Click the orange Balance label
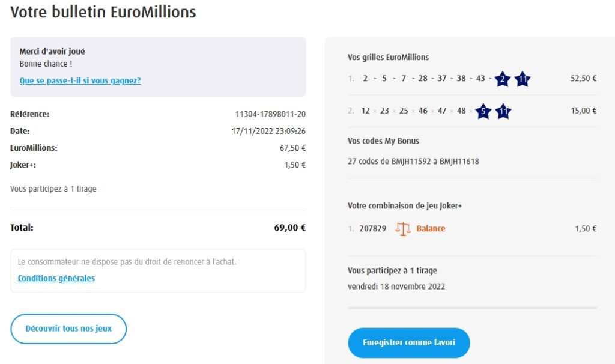The image size is (615, 364). point(431,229)
